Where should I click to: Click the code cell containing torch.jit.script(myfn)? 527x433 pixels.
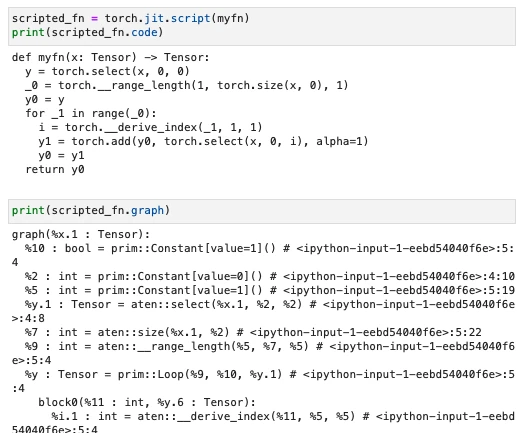[262, 26]
